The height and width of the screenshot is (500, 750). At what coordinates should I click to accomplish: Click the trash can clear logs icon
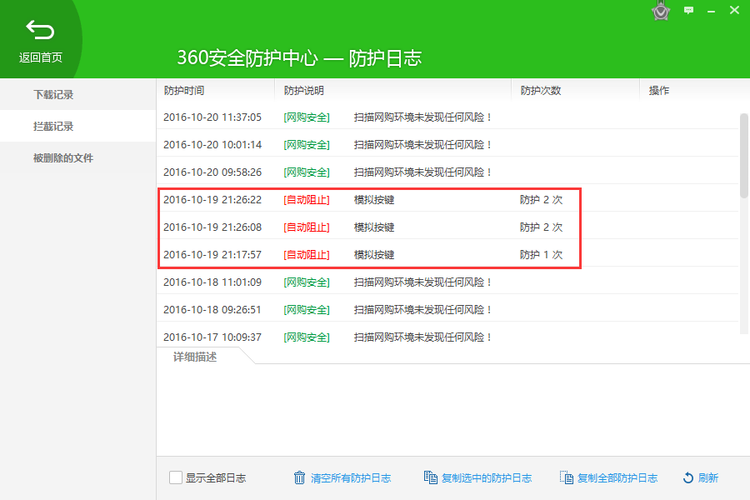(x=299, y=478)
